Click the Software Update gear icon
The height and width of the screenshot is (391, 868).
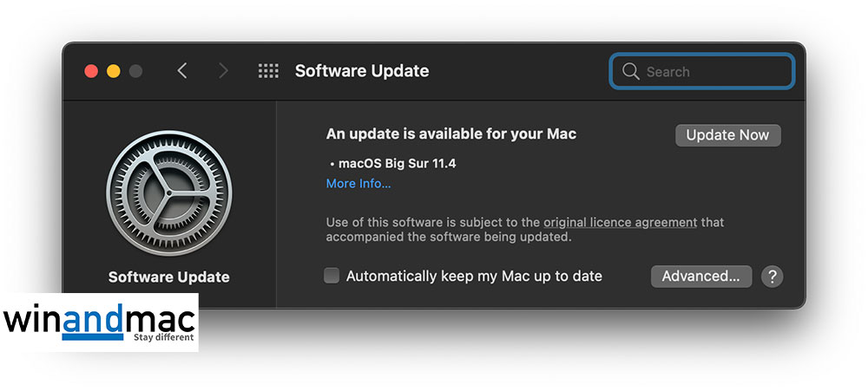click(x=168, y=193)
